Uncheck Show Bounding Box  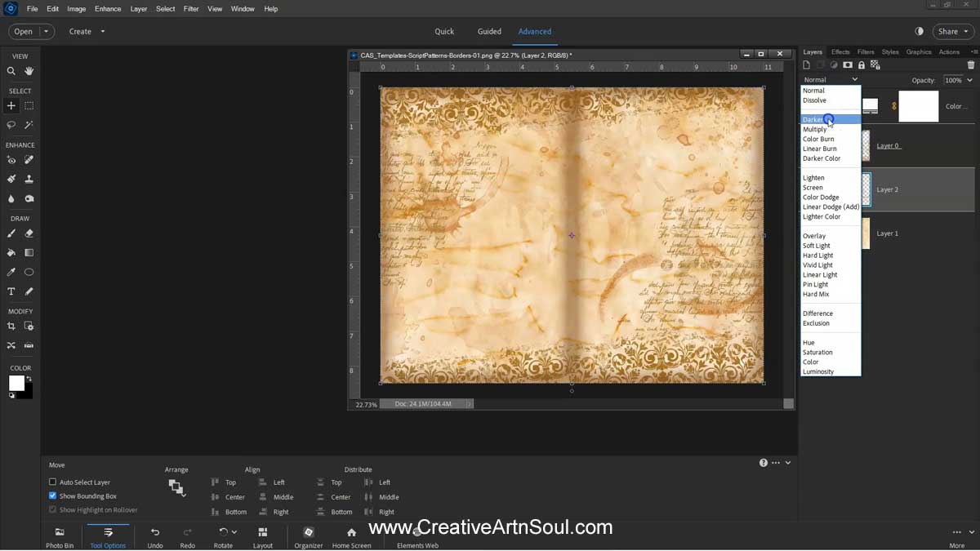[x=52, y=496]
